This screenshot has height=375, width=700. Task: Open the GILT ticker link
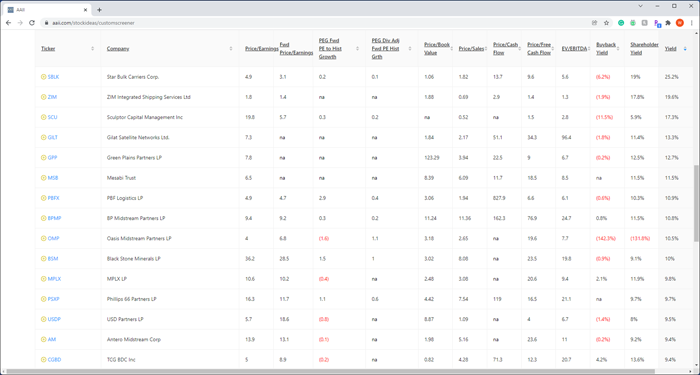53,138
